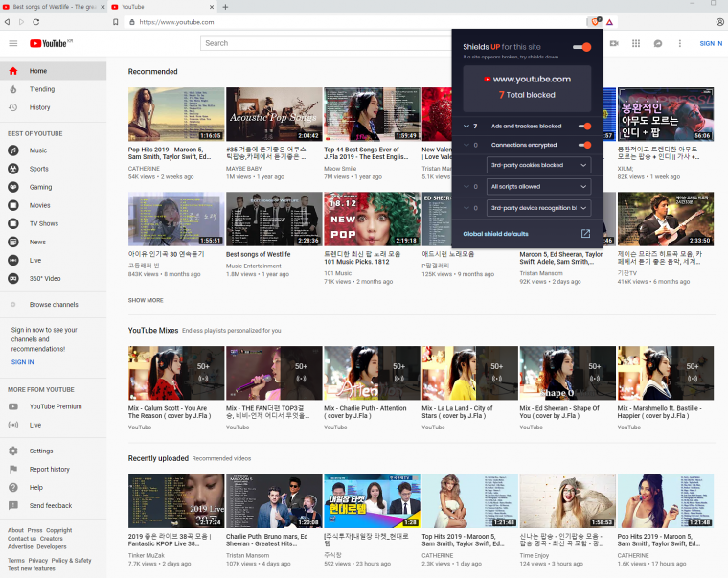Click the Settings gear in sidebar
The height and width of the screenshot is (578, 728).
[x=13, y=451]
